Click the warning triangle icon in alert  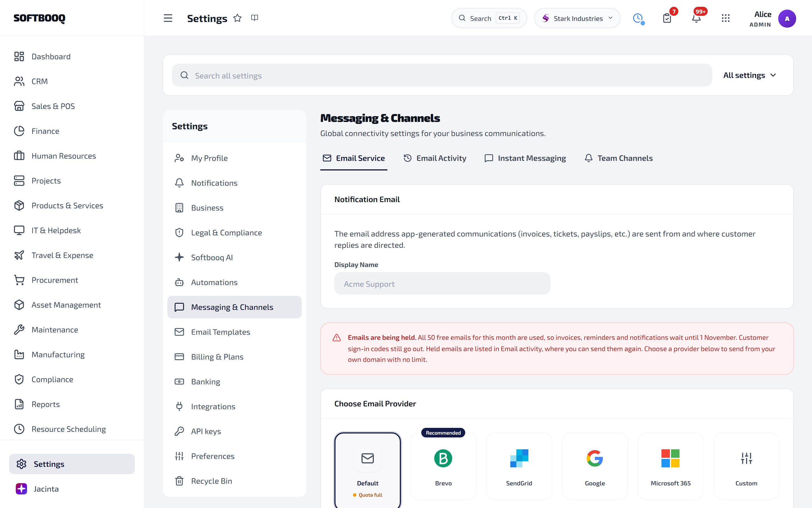click(x=337, y=338)
